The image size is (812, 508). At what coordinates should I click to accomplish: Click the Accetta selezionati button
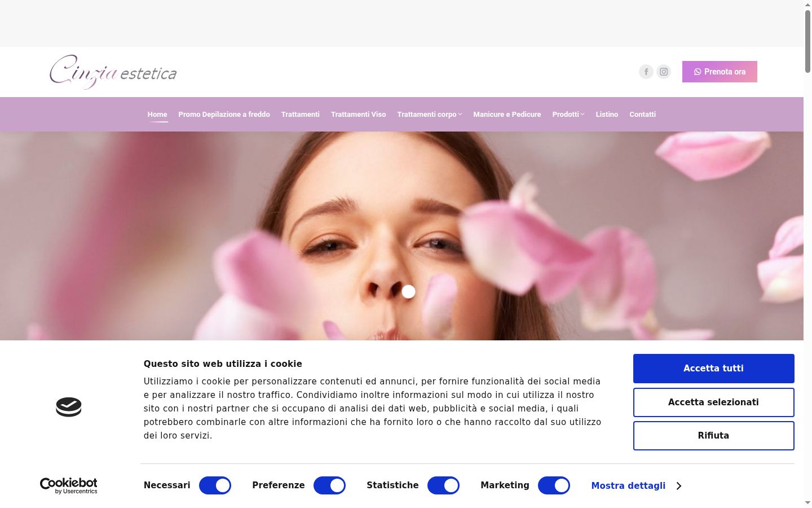[714, 402]
